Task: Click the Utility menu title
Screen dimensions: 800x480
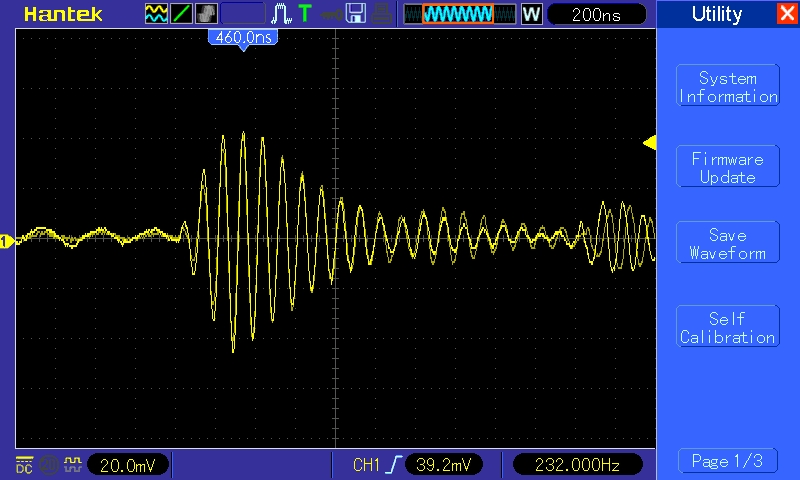Action: [716, 14]
